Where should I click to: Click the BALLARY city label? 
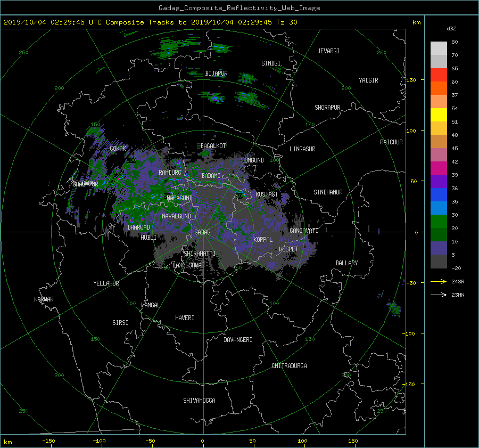pos(346,263)
